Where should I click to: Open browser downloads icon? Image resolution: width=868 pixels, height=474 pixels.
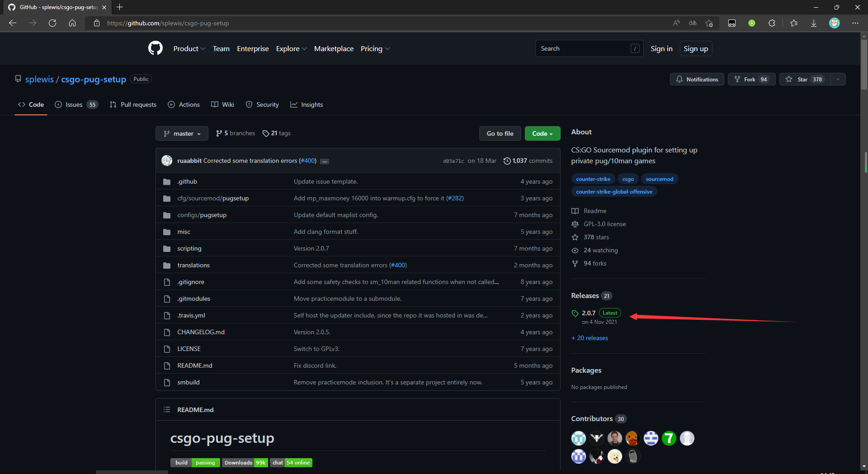(814, 23)
